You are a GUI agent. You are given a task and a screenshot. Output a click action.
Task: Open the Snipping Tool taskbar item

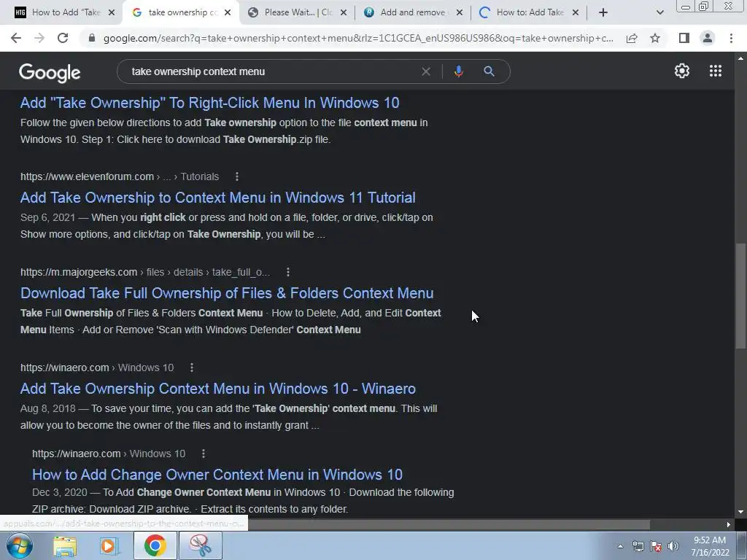point(200,546)
